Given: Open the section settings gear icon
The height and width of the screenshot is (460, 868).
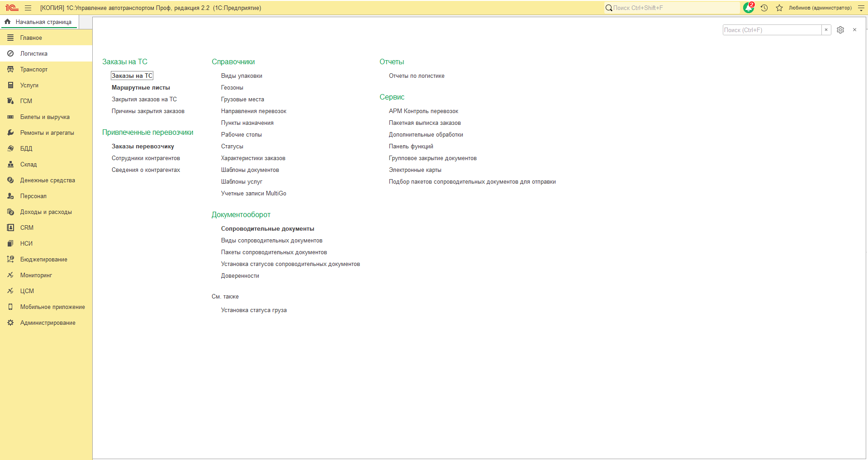Looking at the screenshot, I should coord(840,30).
